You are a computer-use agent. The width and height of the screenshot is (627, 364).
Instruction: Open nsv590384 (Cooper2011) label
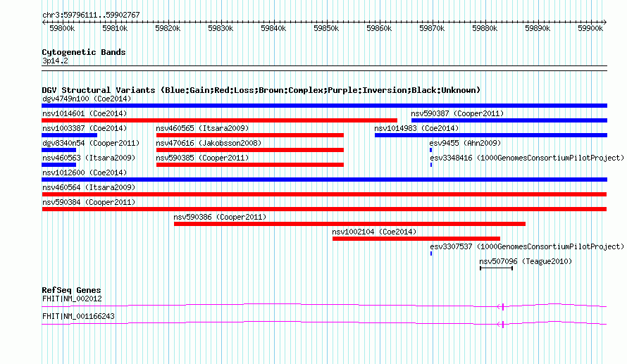(x=89, y=202)
